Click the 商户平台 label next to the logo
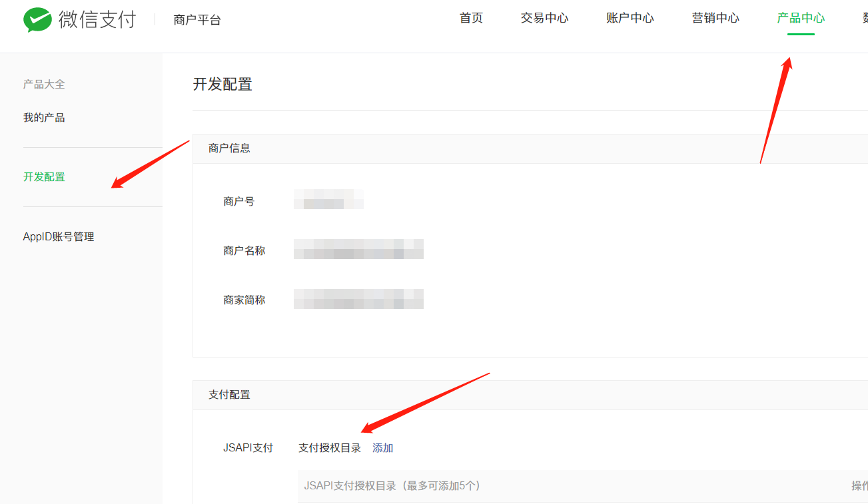The height and width of the screenshot is (504, 868). tap(197, 21)
